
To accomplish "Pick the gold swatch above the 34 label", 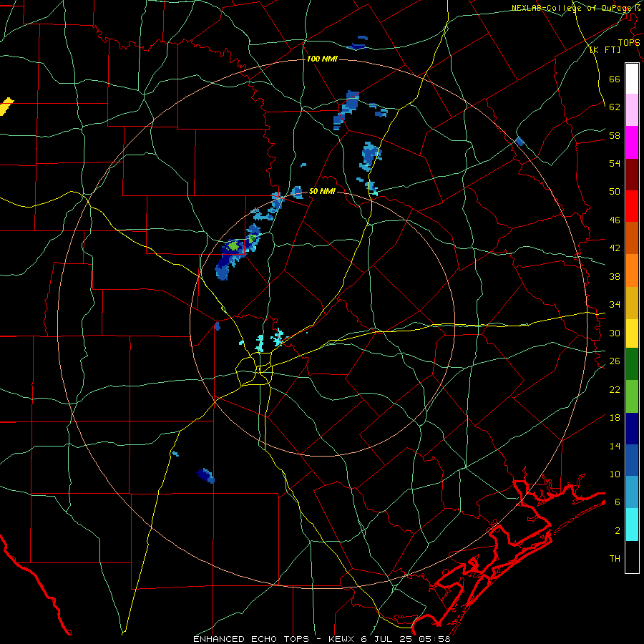I will click(x=632, y=303).
